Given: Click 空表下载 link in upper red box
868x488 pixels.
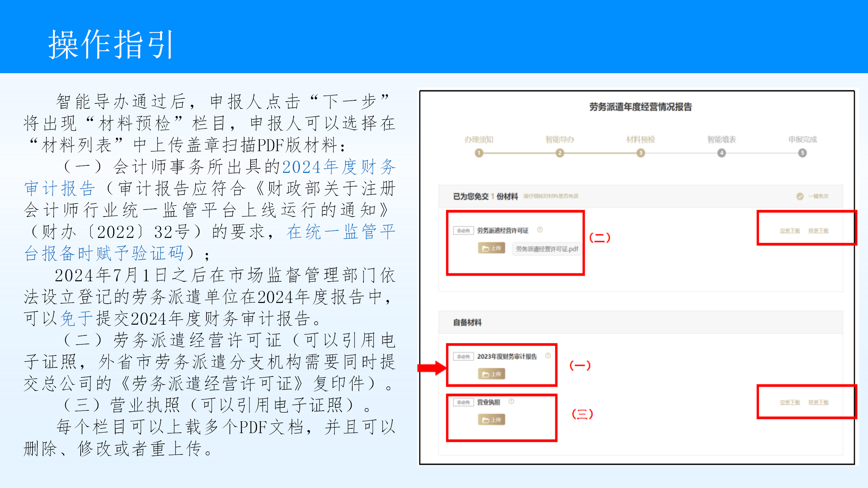Looking at the screenshot, I should click(x=790, y=231).
